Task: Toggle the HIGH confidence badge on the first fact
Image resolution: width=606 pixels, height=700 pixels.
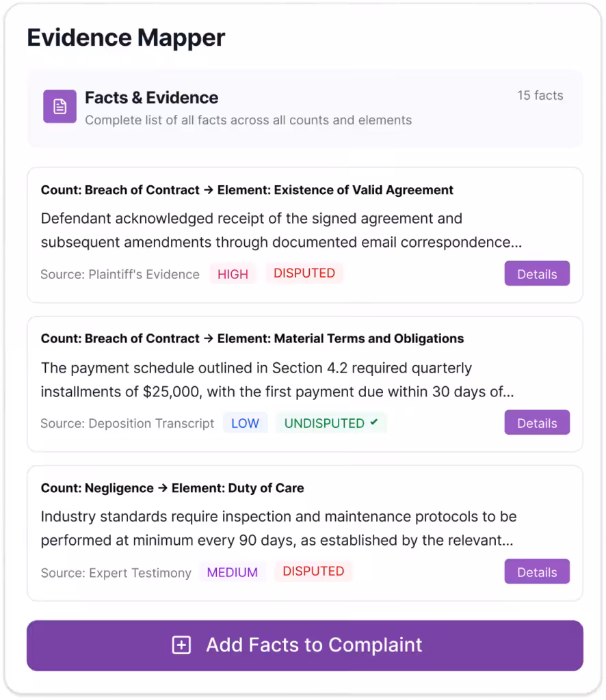Action: pos(233,273)
